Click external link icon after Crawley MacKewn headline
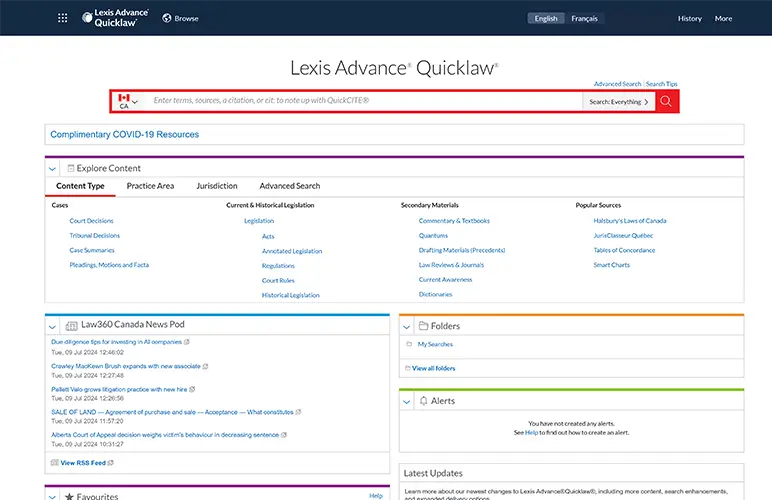772x500 pixels. (x=205, y=366)
